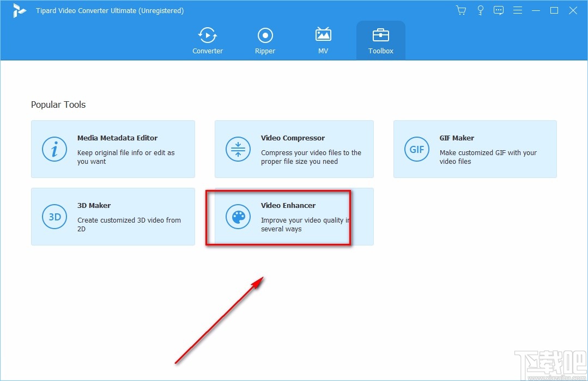Click the Tipard logo icon

pyautogui.click(x=19, y=10)
